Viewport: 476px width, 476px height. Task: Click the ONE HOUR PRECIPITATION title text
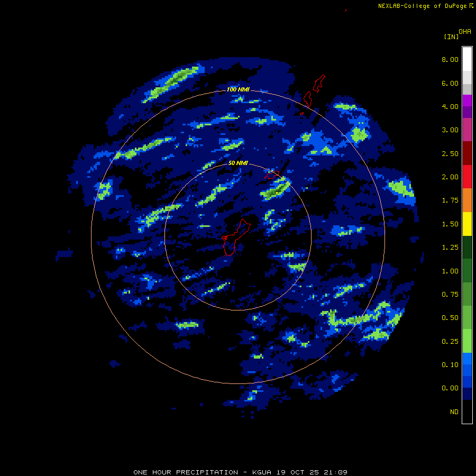coord(186,472)
